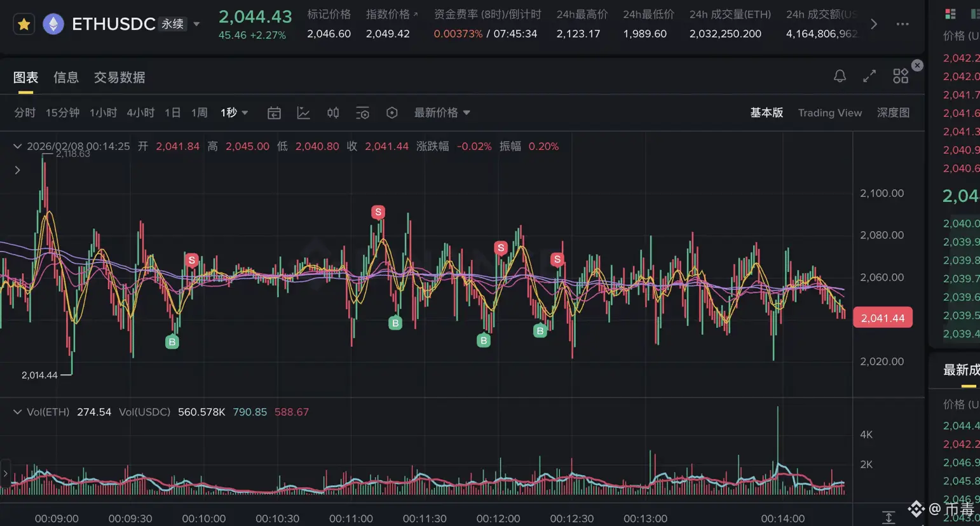Click the B buy marker near 00:09:47

pyautogui.click(x=172, y=342)
